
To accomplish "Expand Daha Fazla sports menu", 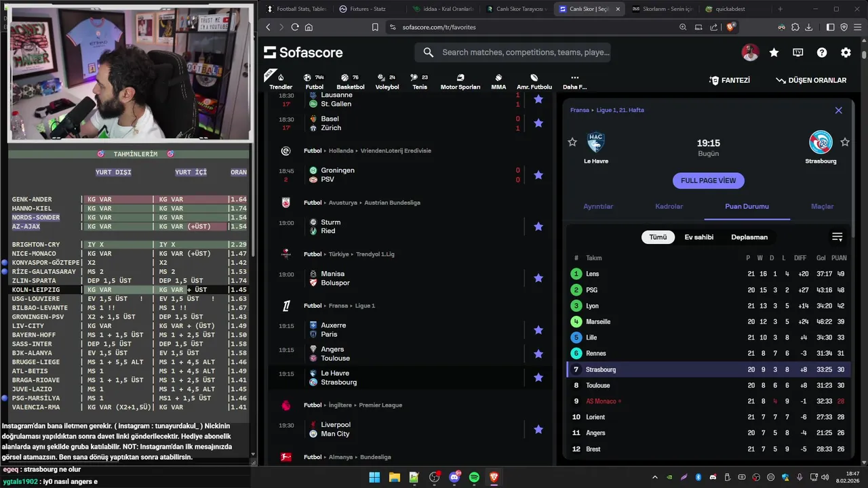I will coord(574,81).
